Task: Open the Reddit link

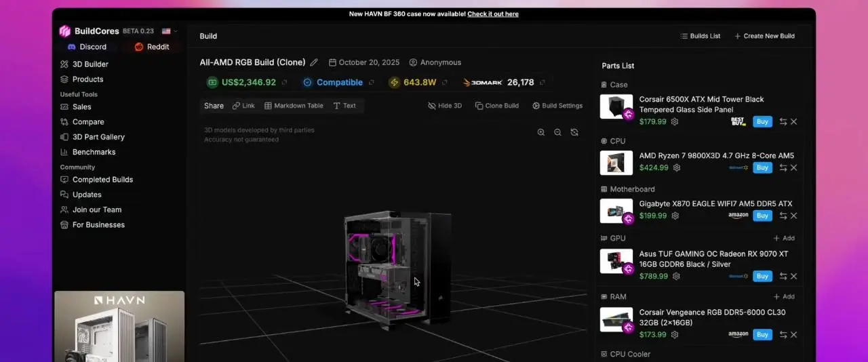Action: point(152,47)
